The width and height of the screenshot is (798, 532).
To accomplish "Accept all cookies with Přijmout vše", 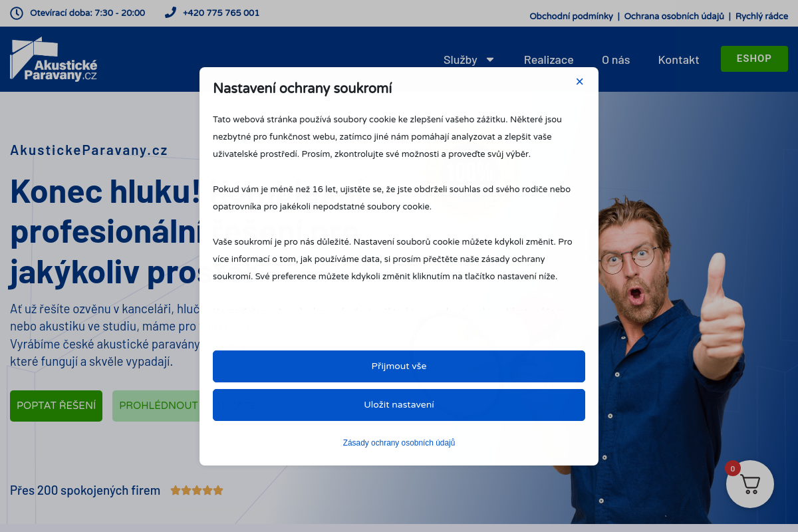I will (399, 366).
